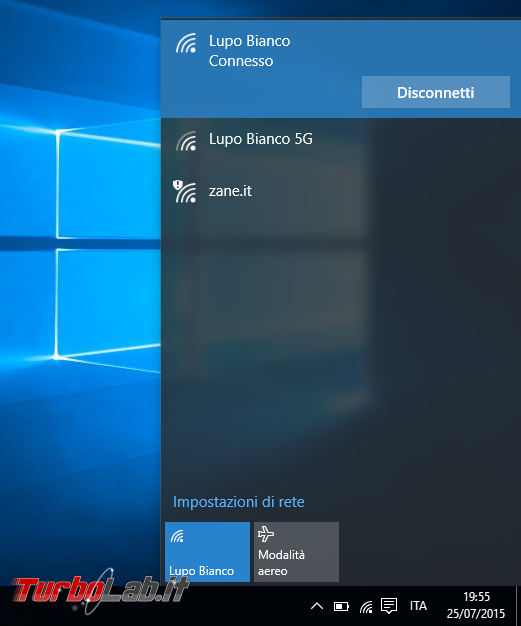Click the network Wi-Fi icon in the taskbar
Viewport: 521px width, 626px height.
(366, 607)
